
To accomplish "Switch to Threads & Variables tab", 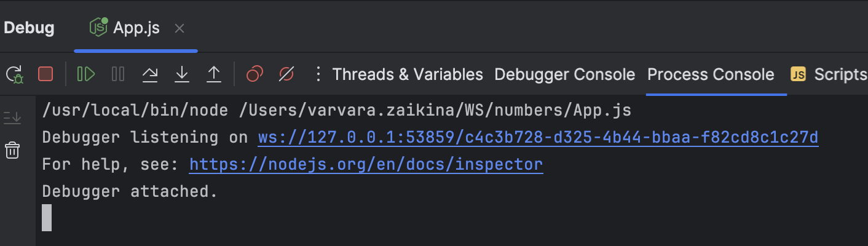I will point(408,75).
